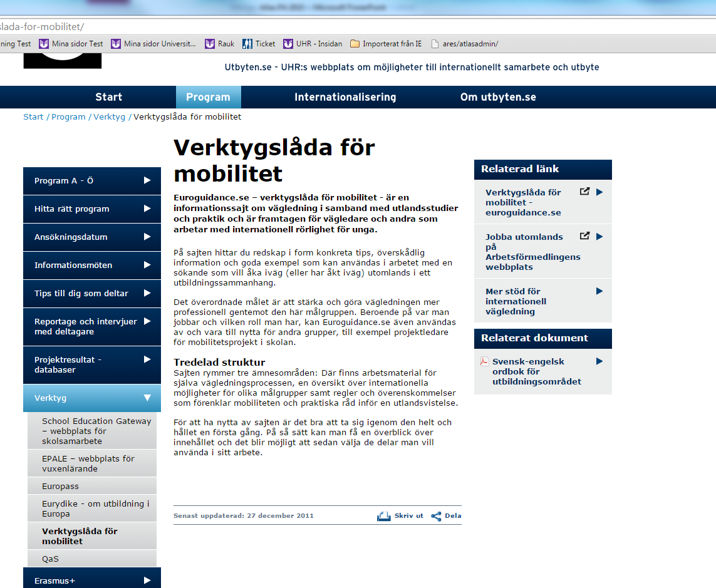Image resolution: width=716 pixels, height=588 pixels.
Task: Open Verktygslåda för mobilitet - euroguidance.se link
Action: click(x=523, y=202)
